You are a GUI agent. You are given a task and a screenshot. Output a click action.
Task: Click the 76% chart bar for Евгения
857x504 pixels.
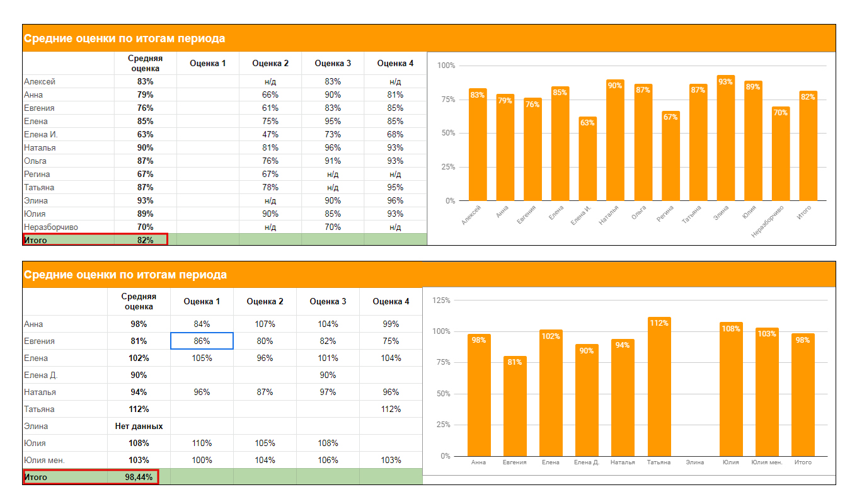(x=532, y=150)
